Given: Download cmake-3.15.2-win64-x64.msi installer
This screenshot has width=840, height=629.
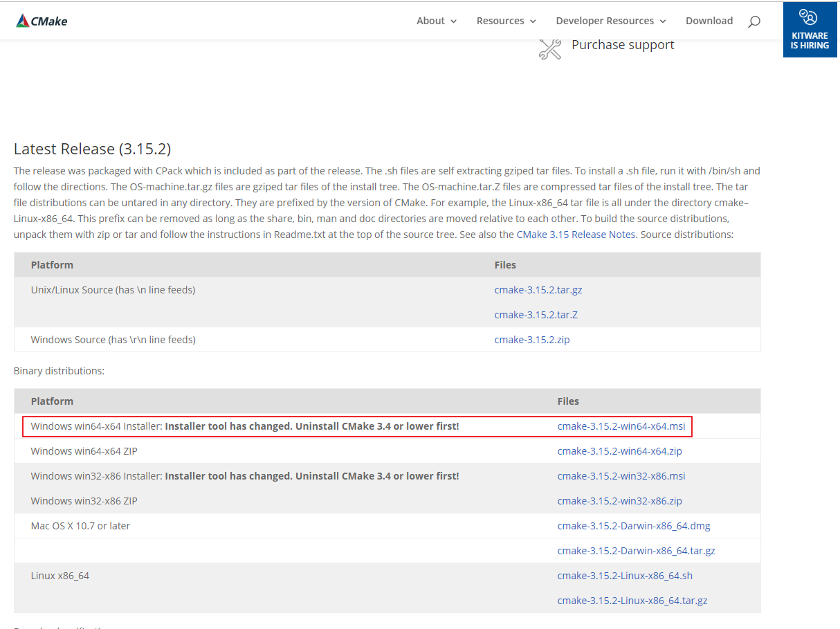Looking at the screenshot, I should point(621,426).
